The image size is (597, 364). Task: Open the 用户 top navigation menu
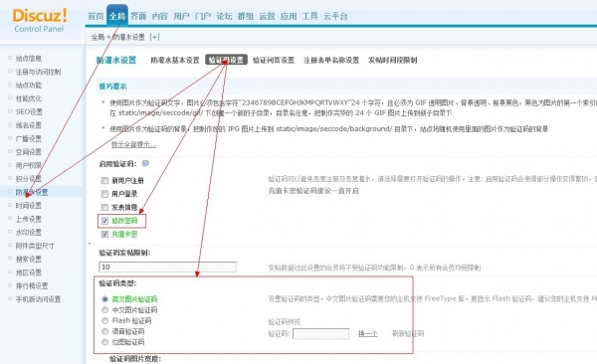point(181,16)
